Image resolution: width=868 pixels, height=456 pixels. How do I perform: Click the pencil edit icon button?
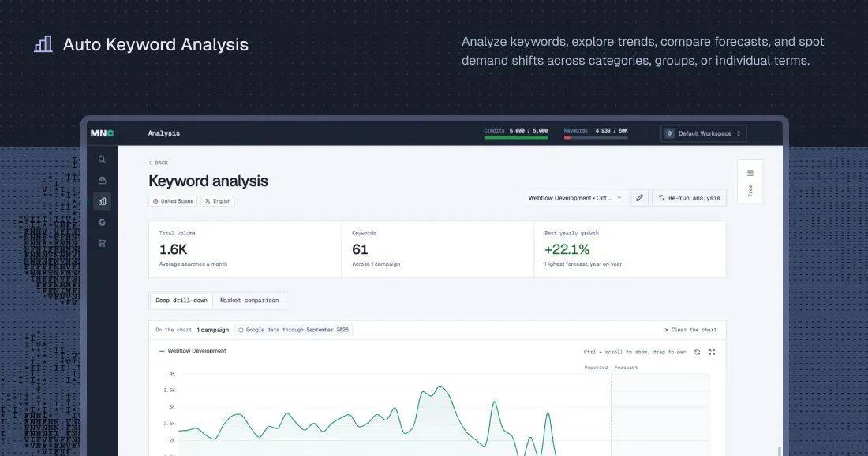639,197
